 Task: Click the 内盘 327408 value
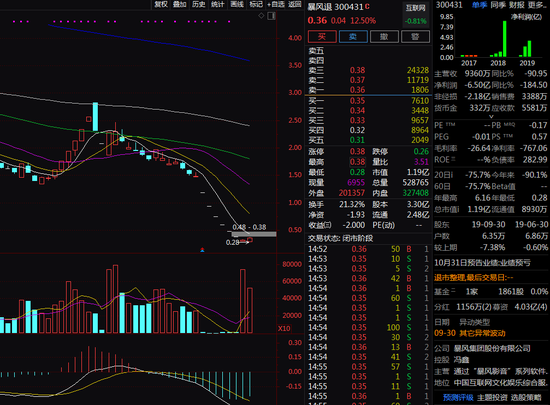pyautogui.click(x=415, y=193)
